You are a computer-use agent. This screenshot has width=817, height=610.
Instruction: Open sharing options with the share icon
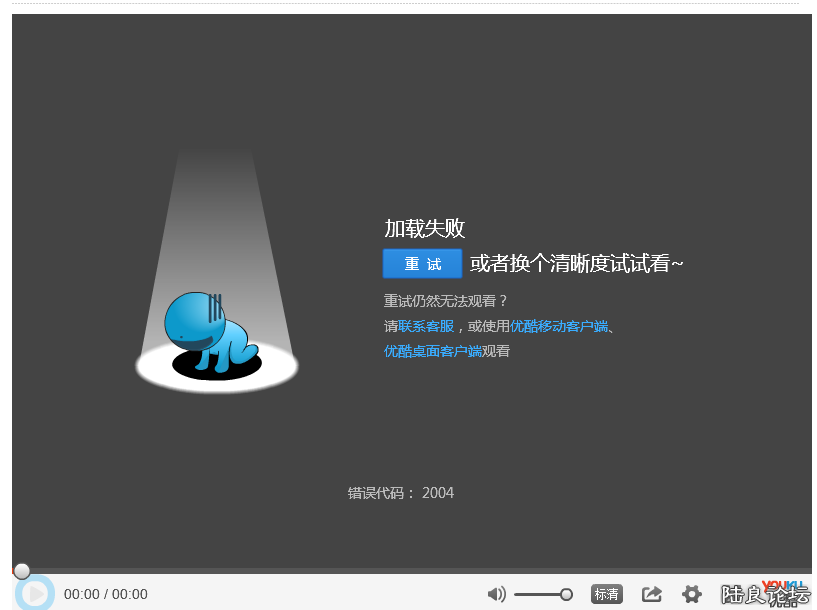[x=651, y=593]
